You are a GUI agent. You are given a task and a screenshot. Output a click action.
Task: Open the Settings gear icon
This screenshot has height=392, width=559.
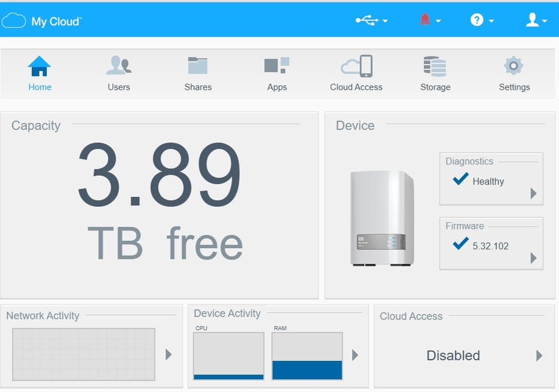[514, 66]
